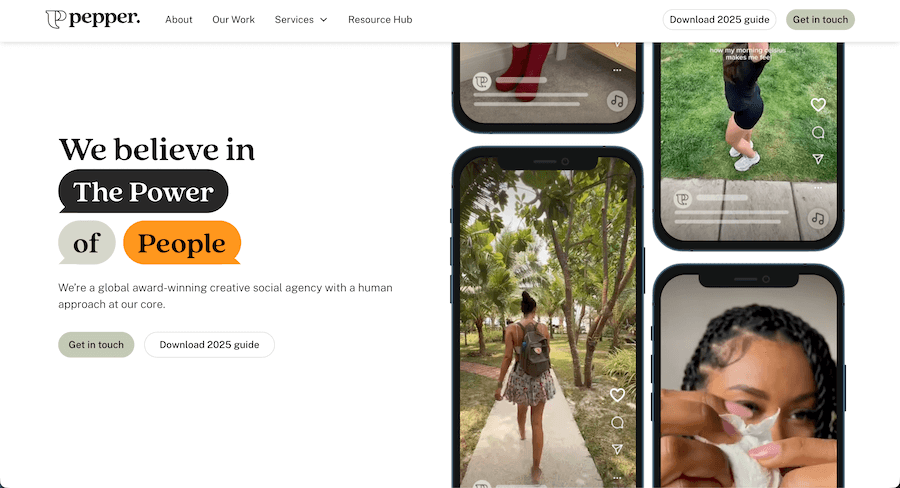Screen dimensions: 900x488
Task: Tap the comment bubble icon on the garden walkway video
Action: click(x=617, y=423)
